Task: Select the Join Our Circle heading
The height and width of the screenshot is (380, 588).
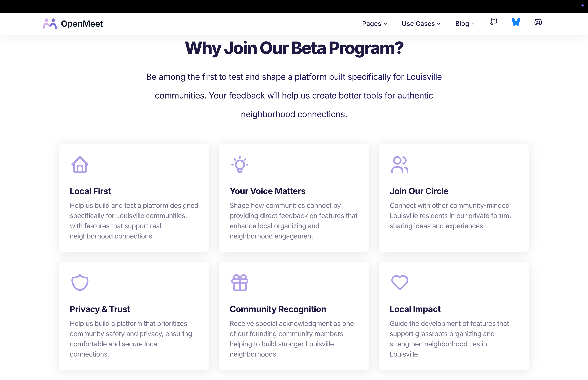Action: (419, 191)
